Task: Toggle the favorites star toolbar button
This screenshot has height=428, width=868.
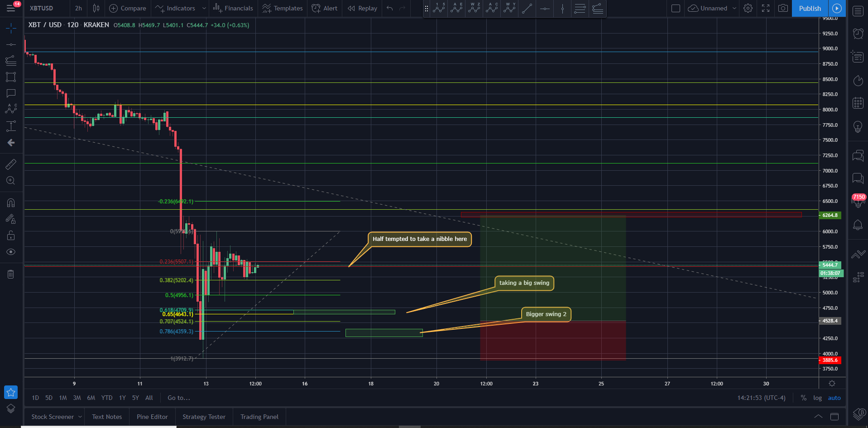Action: (11, 392)
